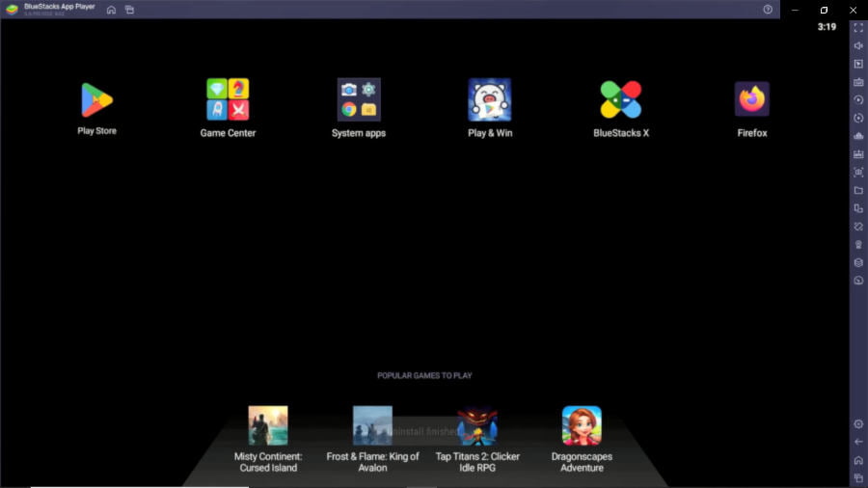Toggle eco mode bulb icon in sidebar

[x=858, y=245]
